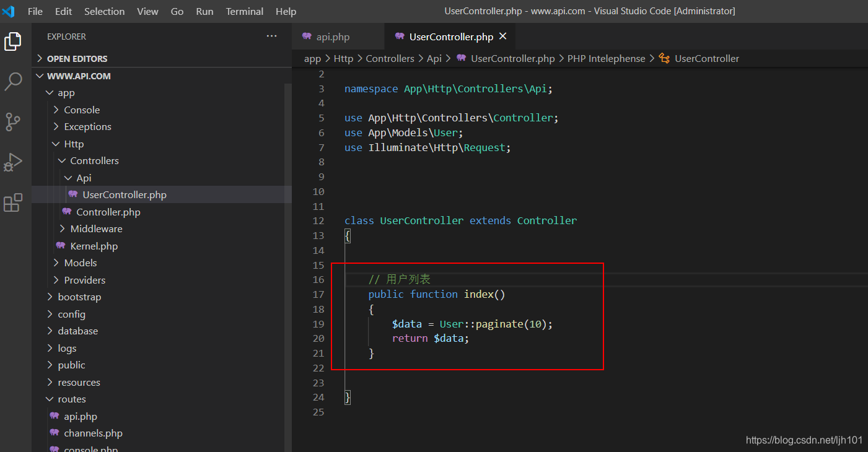
Task: Open the Explorer view in activity bar
Action: (13, 41)
